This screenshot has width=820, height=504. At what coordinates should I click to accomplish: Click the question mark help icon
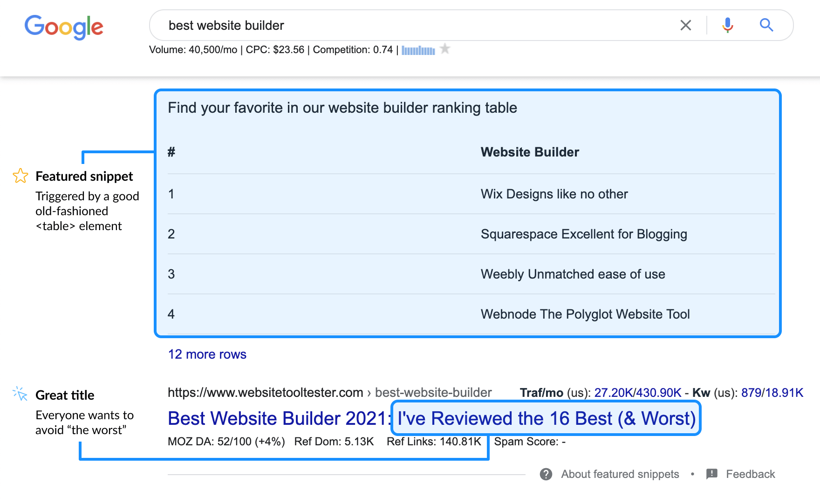546,474
